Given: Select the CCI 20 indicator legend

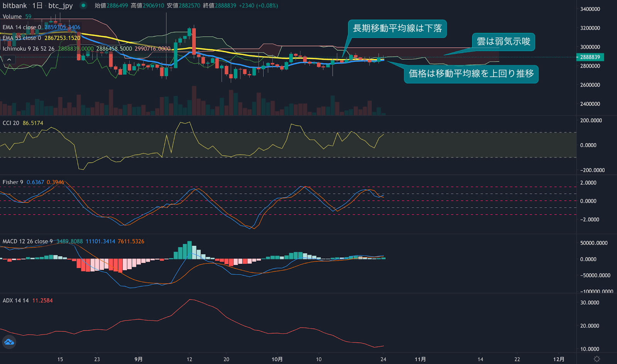Looking at the screenshot, I should pos(11,122).
